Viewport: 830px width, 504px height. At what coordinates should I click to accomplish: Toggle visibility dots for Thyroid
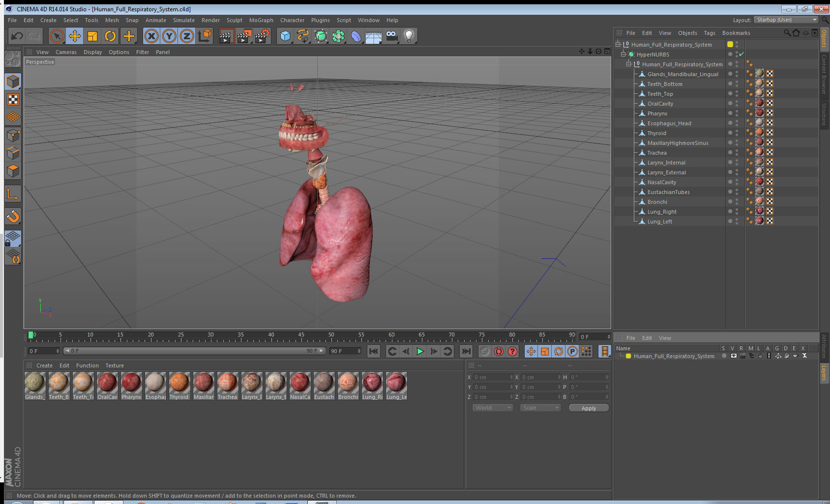coord(737,133)
